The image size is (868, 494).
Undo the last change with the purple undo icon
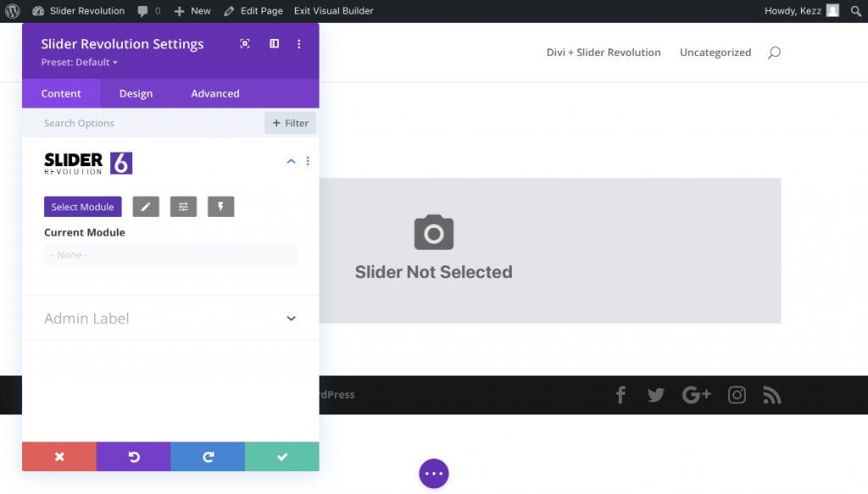click(x=133, y=456)
